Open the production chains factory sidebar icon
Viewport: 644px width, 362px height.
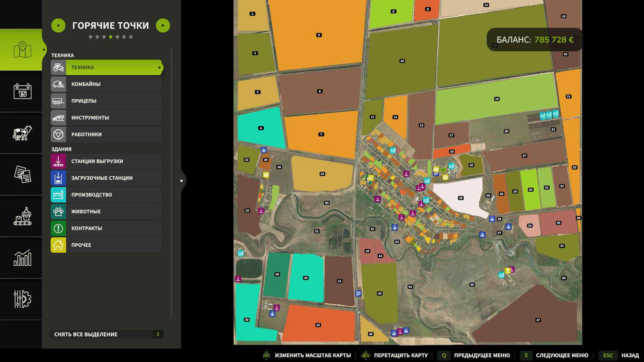tap(22, 216)
